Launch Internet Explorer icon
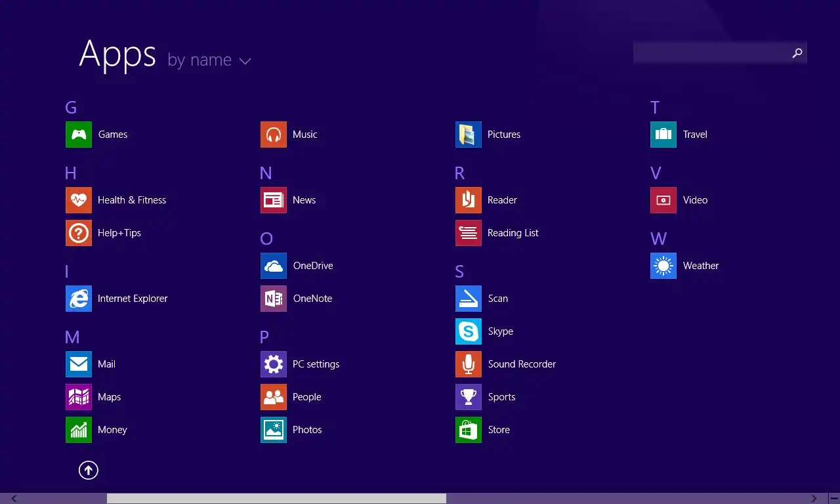 [79, 299]
